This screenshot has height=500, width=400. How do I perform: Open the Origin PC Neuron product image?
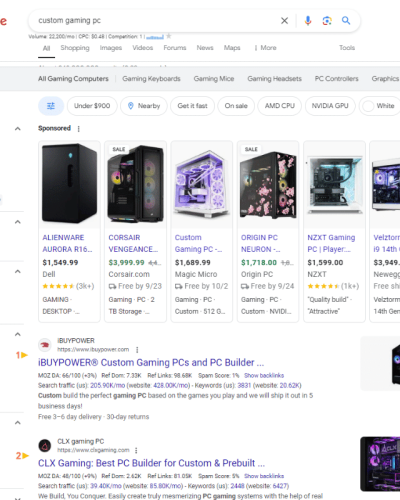click(x=268, y=184)
